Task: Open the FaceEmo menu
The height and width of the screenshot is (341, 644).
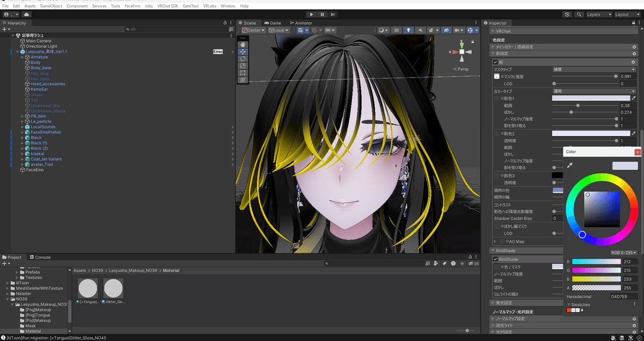Action: (132, 6)
